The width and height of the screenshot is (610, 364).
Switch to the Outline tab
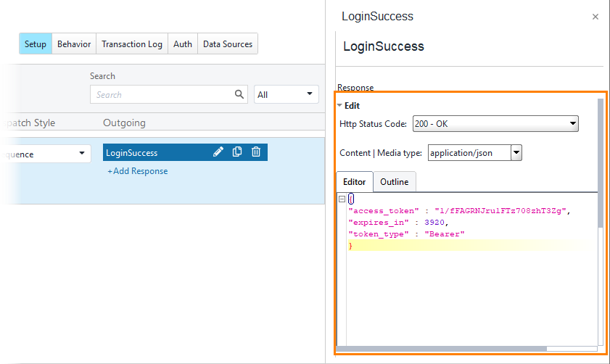(395, 181)
